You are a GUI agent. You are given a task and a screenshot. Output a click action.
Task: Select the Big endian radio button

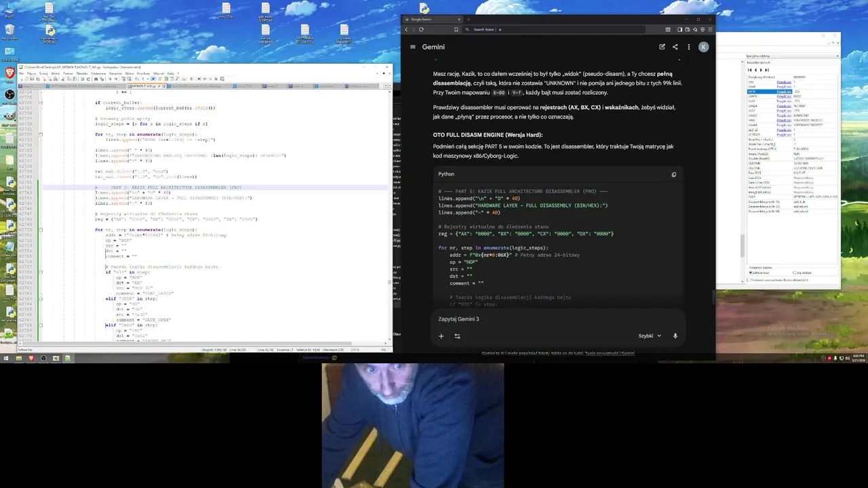(802, 272)
